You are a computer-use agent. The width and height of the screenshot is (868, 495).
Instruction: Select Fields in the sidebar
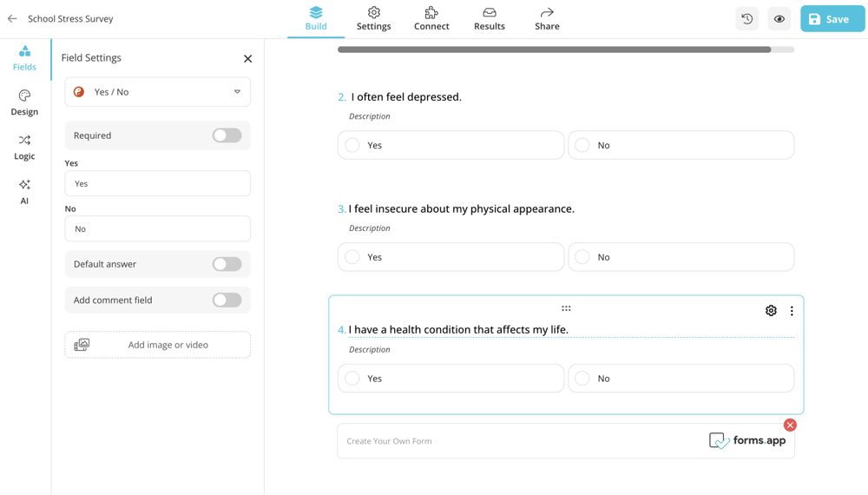click(24, 59)
